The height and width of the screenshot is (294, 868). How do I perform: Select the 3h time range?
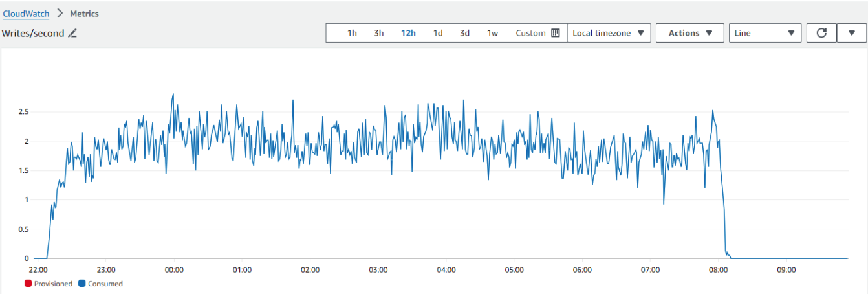click(378, 33)
